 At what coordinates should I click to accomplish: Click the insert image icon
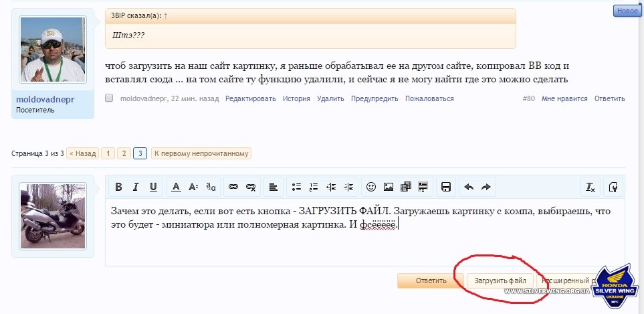point(388,187)
